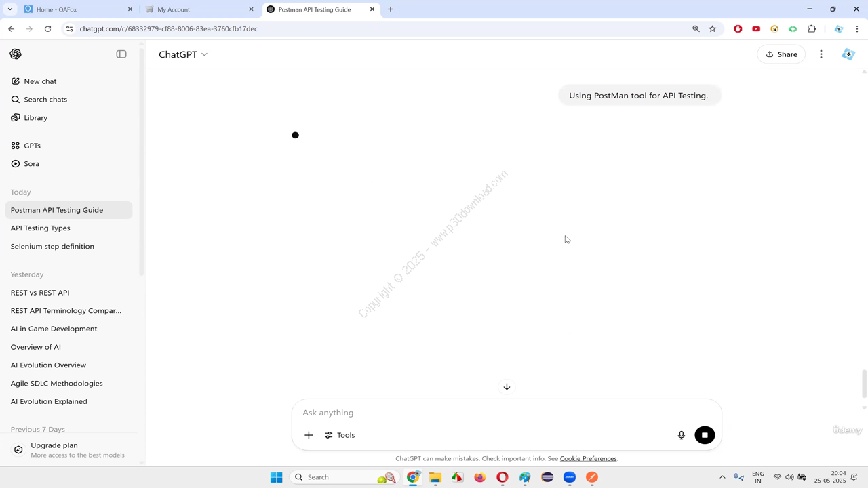Reload the page
868x488 pixels.
[x=47, y=29]
